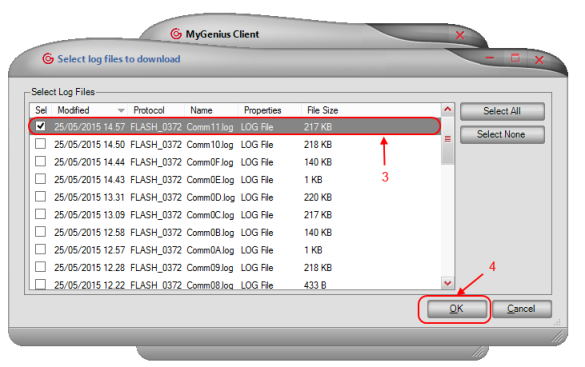Click MyGenius Client window logo icon
585x367 pixels.
(x=176, y=34)
